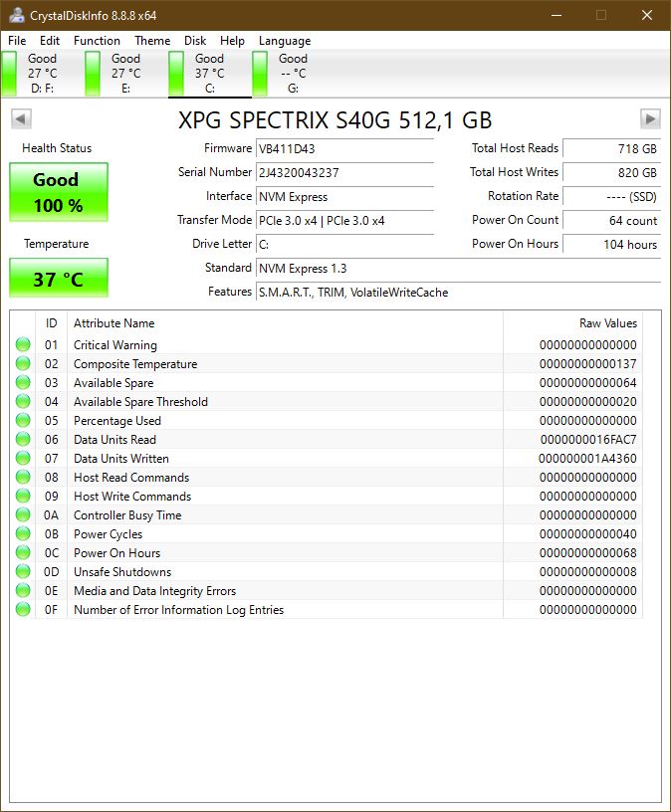
Task: Click status orb for Power Cycles
Action: pos(23,533)
